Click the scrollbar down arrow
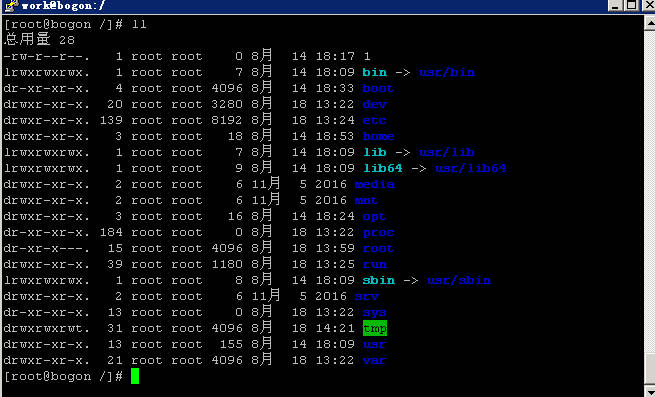 pos(650,392)
